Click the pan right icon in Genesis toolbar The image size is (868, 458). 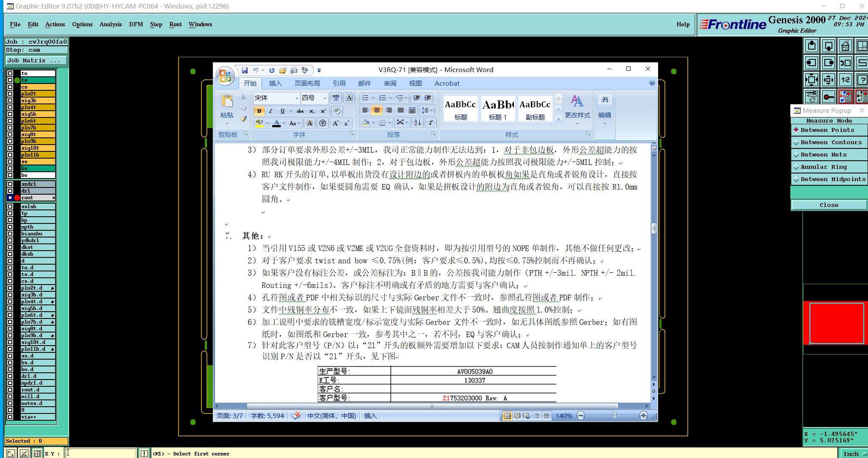[x=828, y=63]
